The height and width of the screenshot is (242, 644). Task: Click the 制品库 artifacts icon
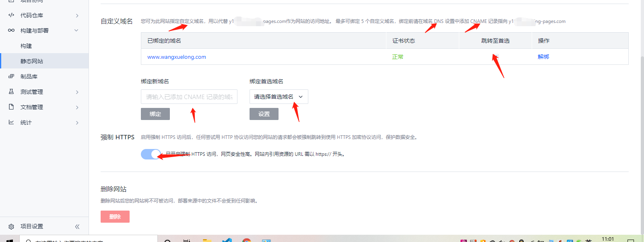pos(11,77)
